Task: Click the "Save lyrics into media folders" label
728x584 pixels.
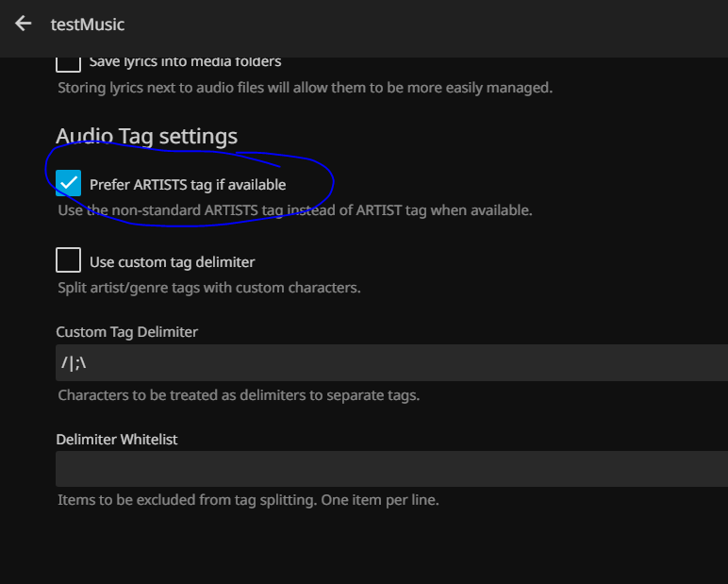Action: (185, 62)
